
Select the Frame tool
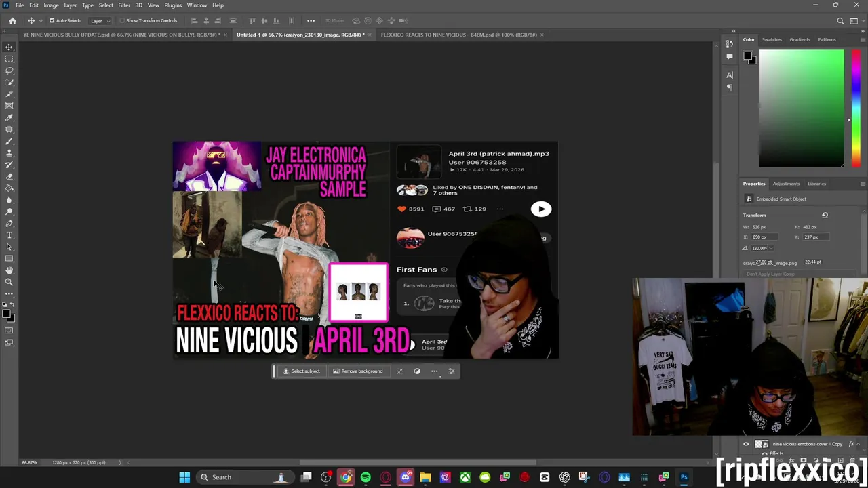(9, 106)
